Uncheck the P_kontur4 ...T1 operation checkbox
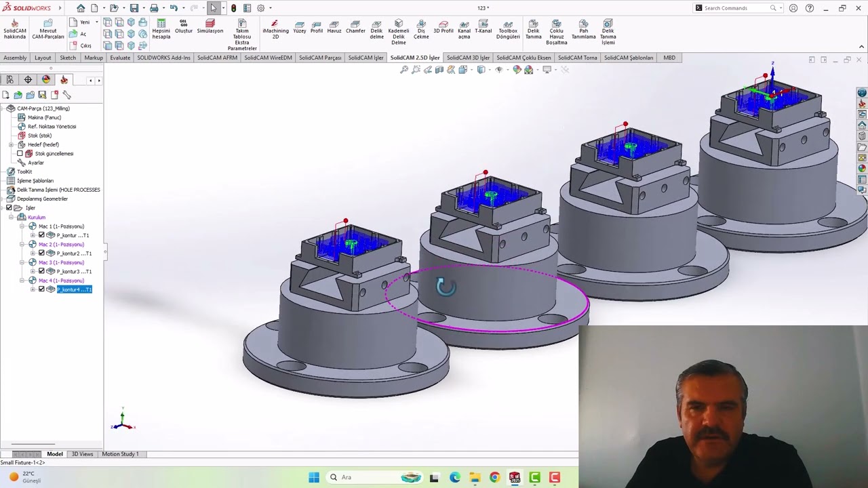This screenshot has width=868, height=488. pos(41,289)
